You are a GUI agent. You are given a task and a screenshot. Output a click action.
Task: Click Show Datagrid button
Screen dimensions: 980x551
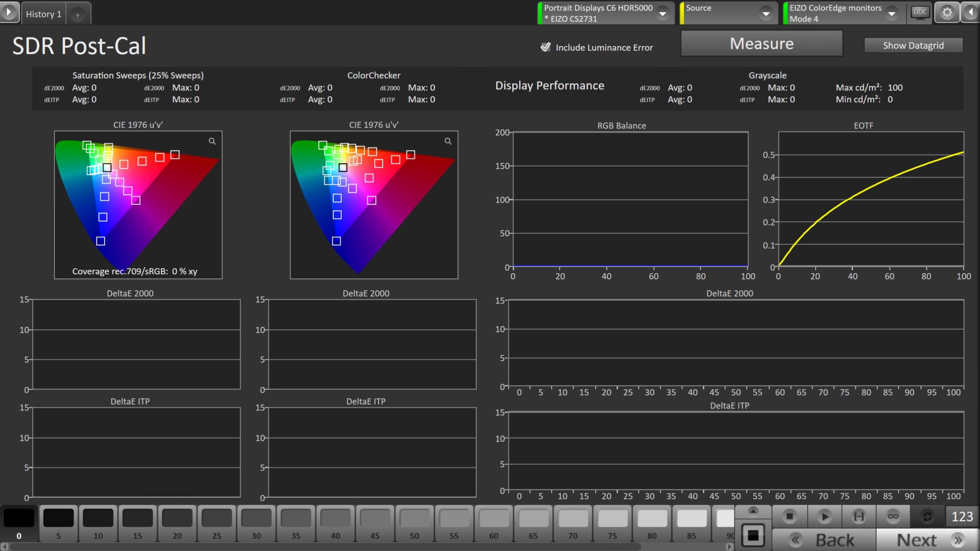coord(913,46)
